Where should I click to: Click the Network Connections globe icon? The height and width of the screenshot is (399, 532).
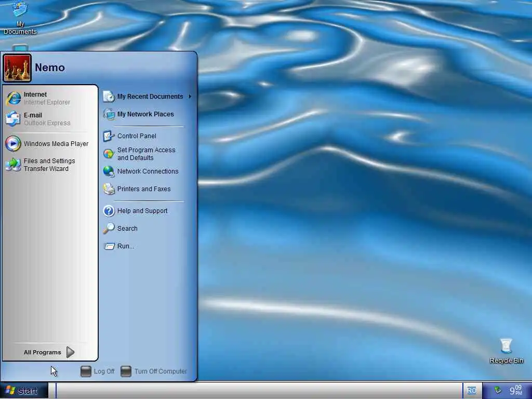tap(109, 171)
